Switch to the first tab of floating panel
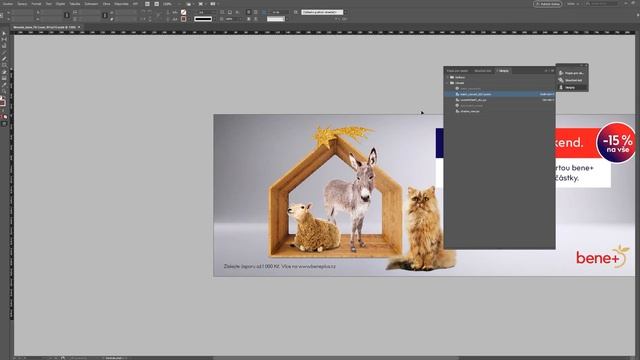 458,71
